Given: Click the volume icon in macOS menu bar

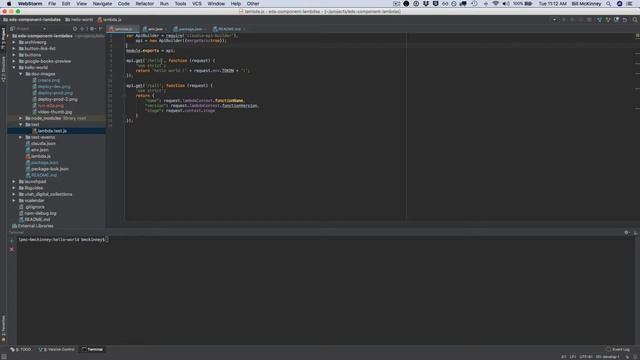Looking at the screenshot, I should pos(506,4).
